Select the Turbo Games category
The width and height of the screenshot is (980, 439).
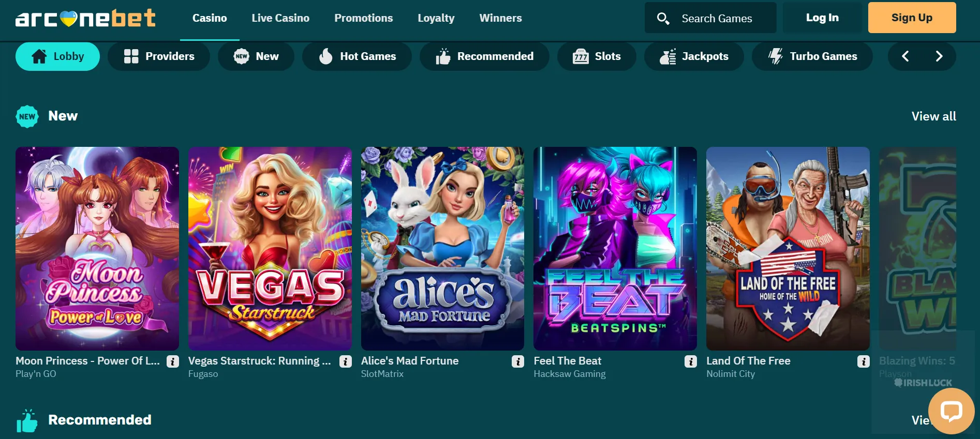tap(812, 56)
